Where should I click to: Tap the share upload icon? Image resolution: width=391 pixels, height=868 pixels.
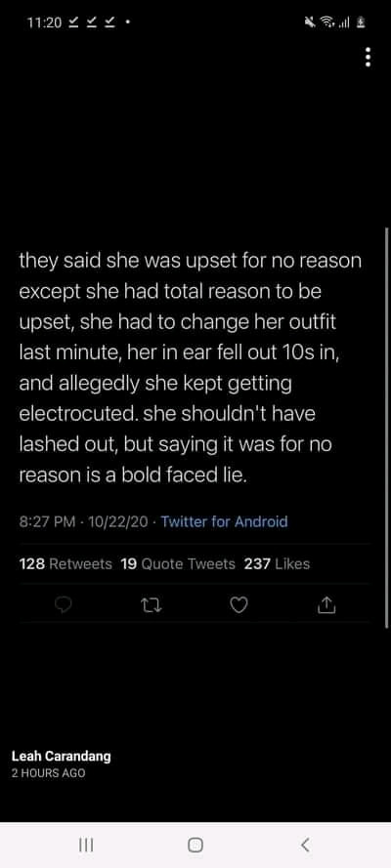click(326, 605)
